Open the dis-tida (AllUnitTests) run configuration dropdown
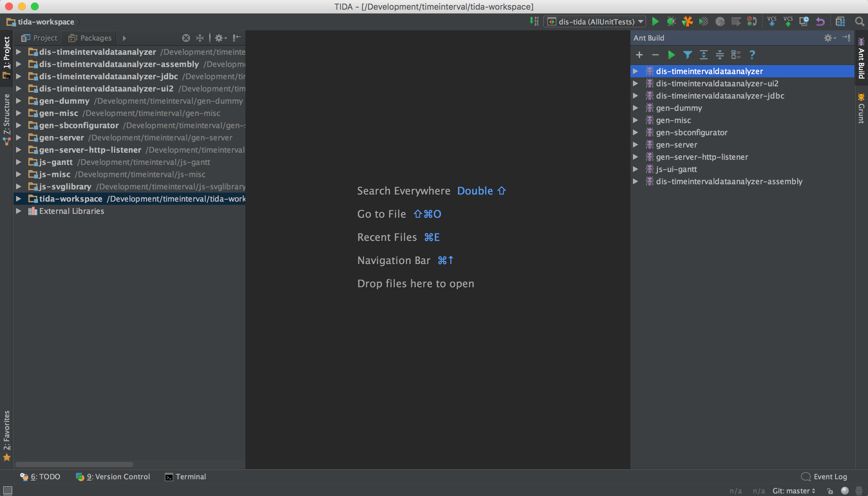Viewport: 868px width, 496px height. tap(594, 22)
